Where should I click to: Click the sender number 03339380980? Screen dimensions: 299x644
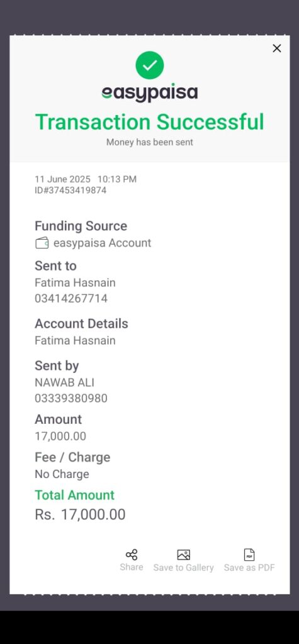tap(71, 398)
